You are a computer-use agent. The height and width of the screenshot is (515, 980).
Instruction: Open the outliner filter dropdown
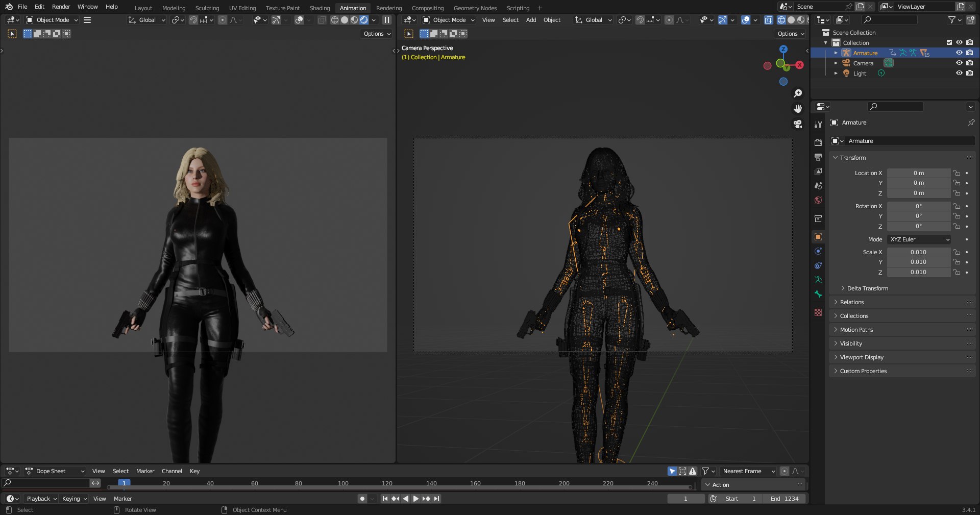954,20
